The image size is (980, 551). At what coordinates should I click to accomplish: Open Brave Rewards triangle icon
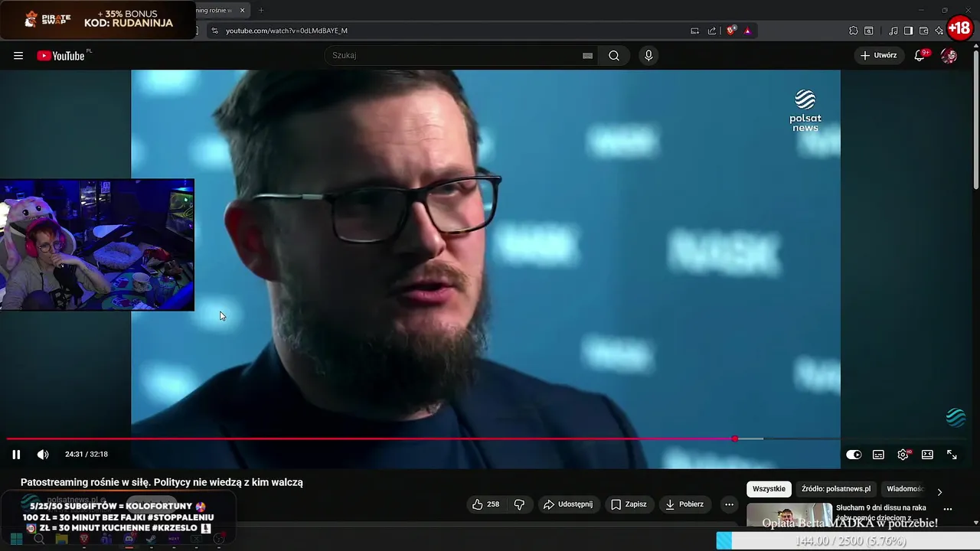(748, 31)
